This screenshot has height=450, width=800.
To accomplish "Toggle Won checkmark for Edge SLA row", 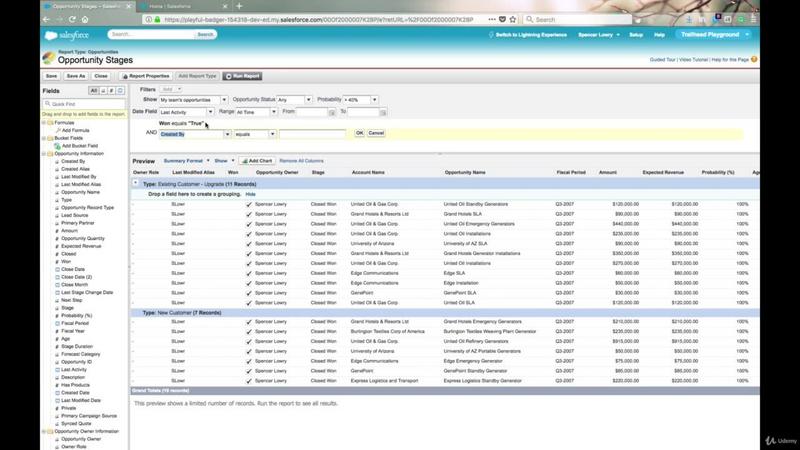I will click(x=249, y=273).
